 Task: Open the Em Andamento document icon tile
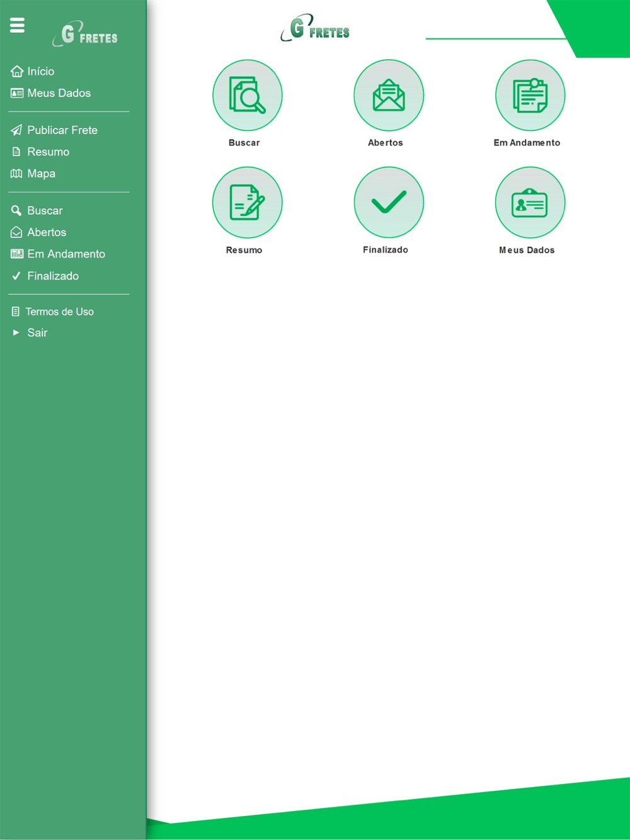point(530,95)
